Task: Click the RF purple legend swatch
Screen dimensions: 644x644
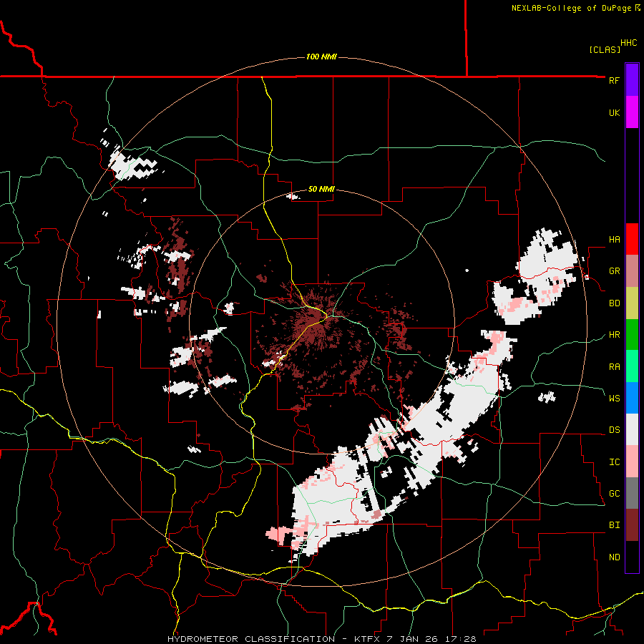Action: [x=632, y=80]
